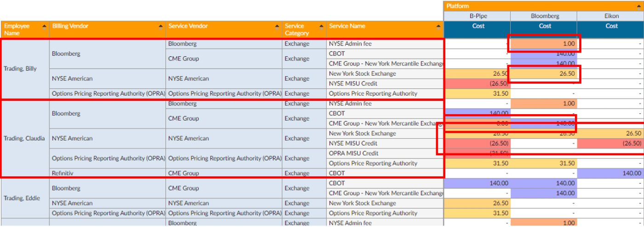Screen dimensions: 644x227
Task: Click Billy's CME Group service vendor cell
Action: click(x=224, y=58)
